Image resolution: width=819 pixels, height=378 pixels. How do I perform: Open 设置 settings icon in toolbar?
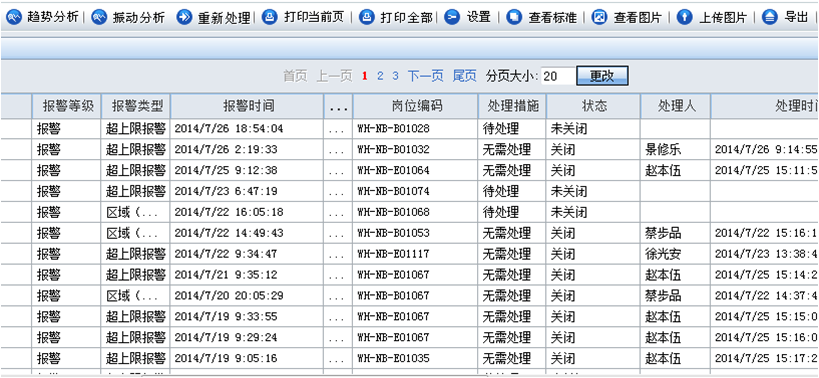point(452,17)
